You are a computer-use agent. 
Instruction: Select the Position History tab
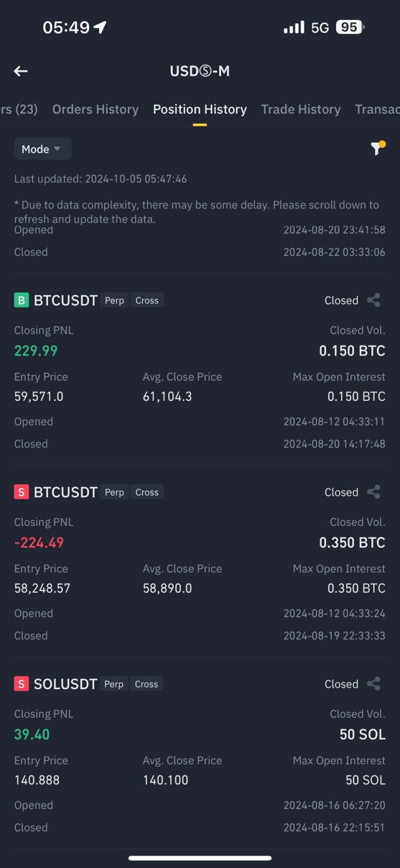click(200, 109)
